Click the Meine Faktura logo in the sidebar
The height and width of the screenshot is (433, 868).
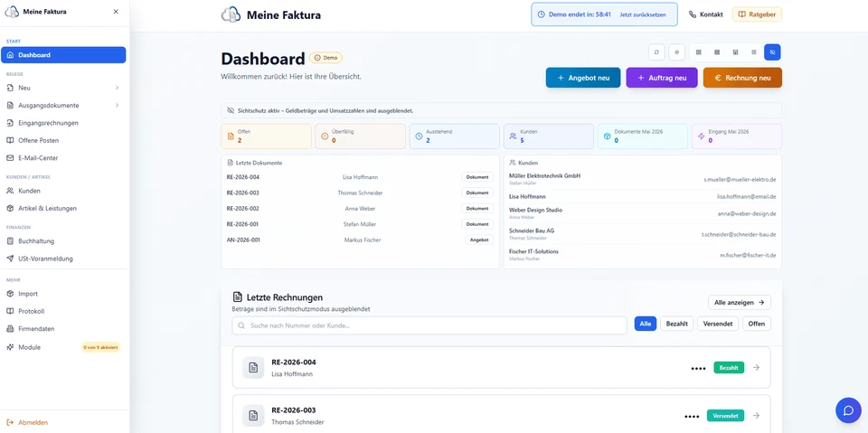tap(12, 11)
